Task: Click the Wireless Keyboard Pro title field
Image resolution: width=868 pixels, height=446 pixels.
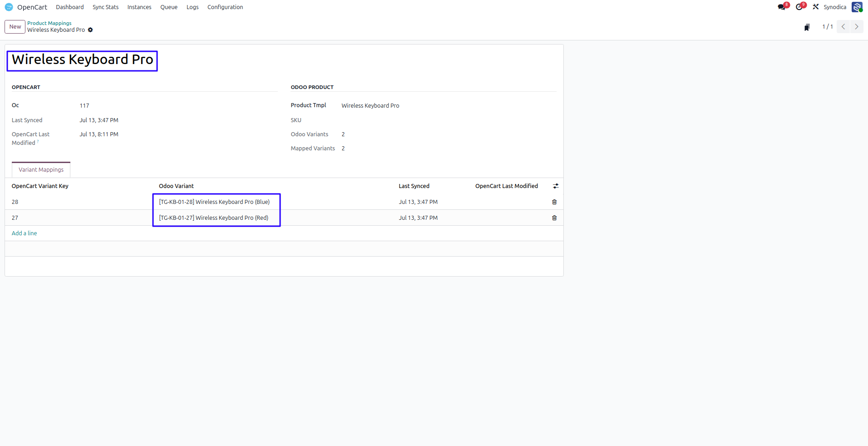Action: [82, 59]
